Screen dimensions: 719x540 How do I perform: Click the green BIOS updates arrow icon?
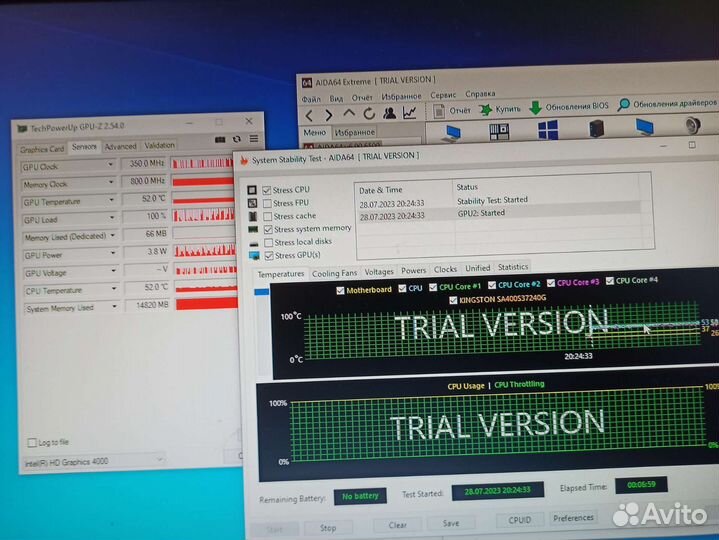pyautogui.click(x=536, y=106)
